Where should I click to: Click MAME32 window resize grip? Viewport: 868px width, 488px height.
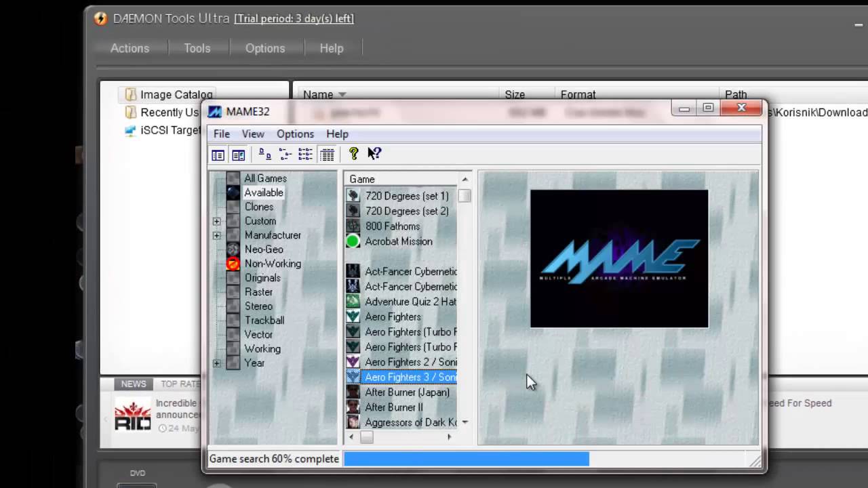coord(755,462)
